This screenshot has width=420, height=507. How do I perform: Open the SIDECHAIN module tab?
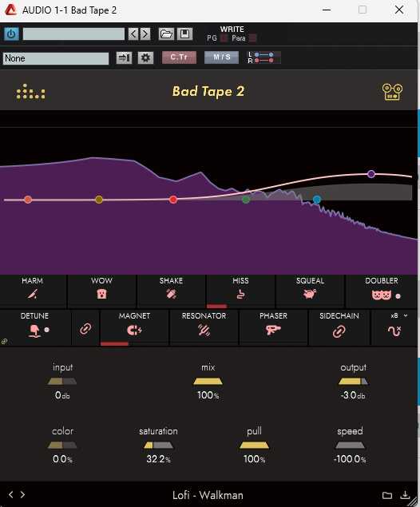(339, 327)
